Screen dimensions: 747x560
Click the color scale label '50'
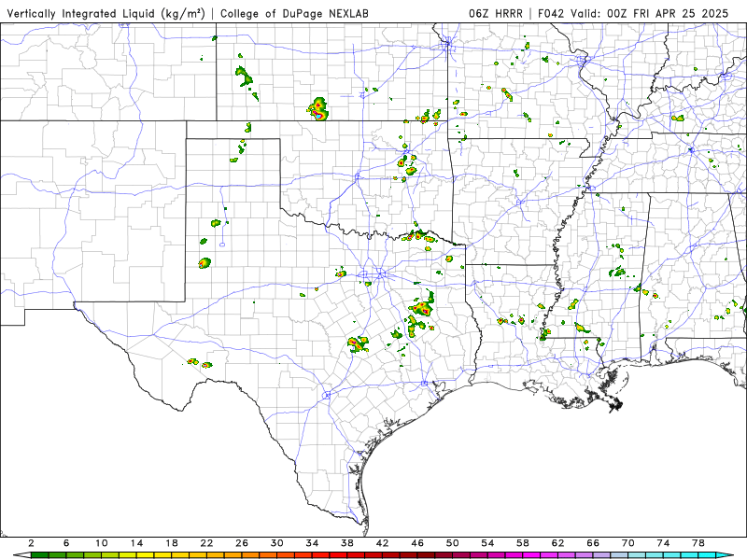point(453,543)
